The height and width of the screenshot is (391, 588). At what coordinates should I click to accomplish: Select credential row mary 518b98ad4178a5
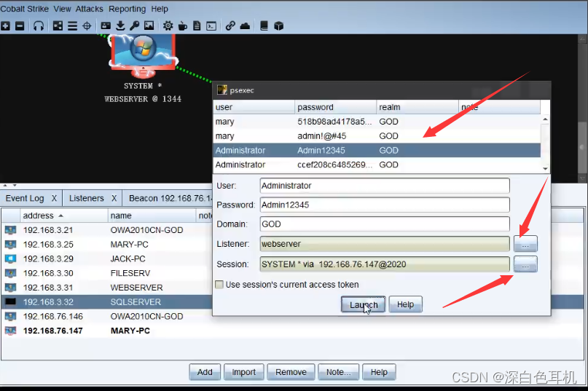377,122
